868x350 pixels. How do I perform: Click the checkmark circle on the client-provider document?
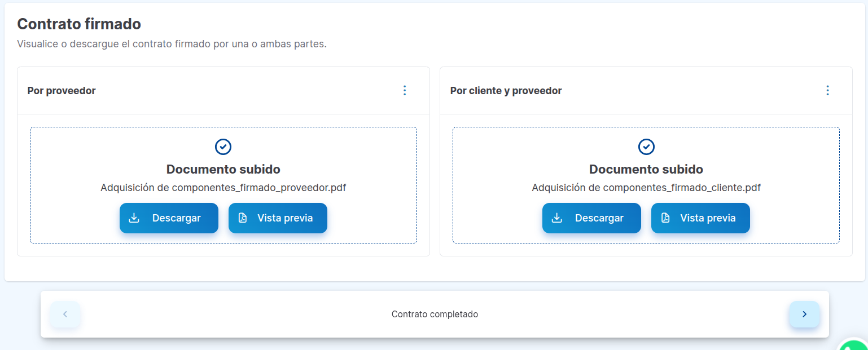646,147
